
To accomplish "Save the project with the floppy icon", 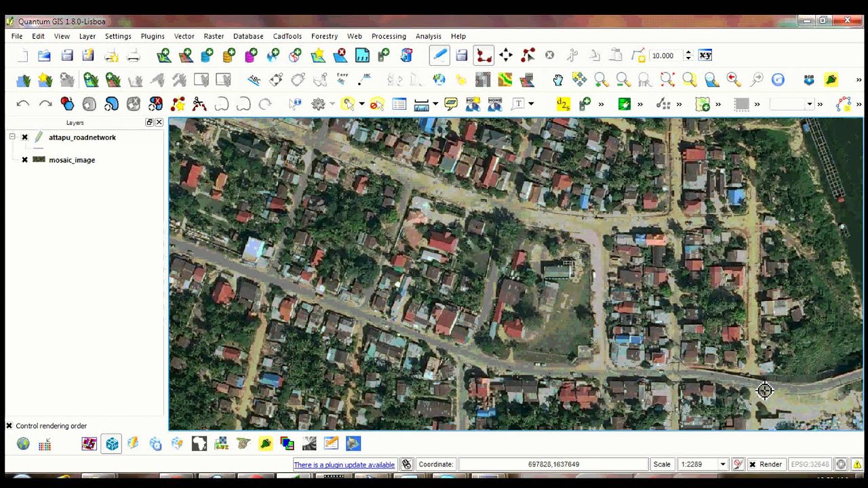I will [66, 56].
